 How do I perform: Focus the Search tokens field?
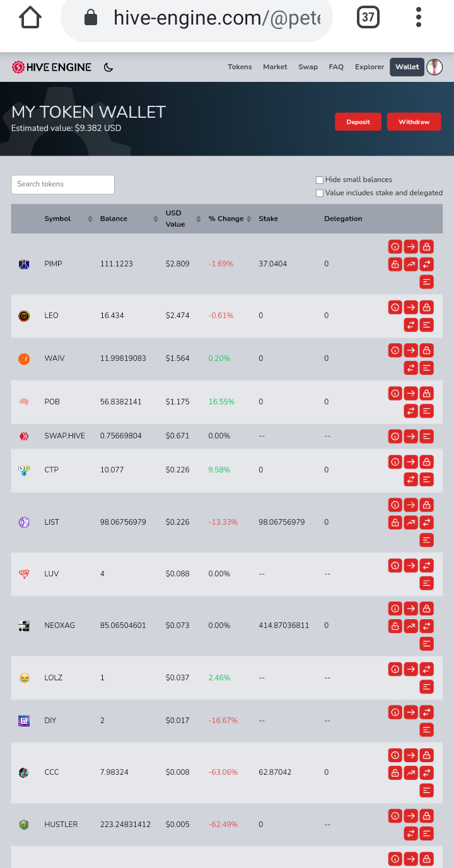[63, 185]
